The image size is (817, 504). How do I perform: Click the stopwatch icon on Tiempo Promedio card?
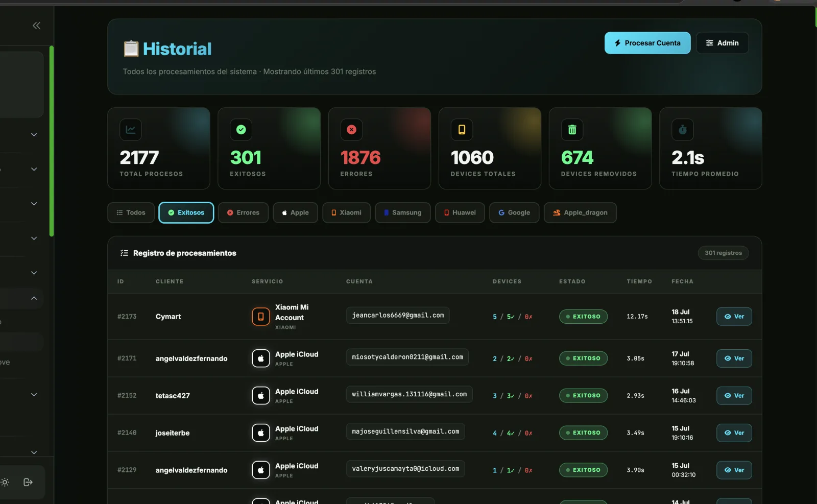pyautogui.click(x=683, y=130)
